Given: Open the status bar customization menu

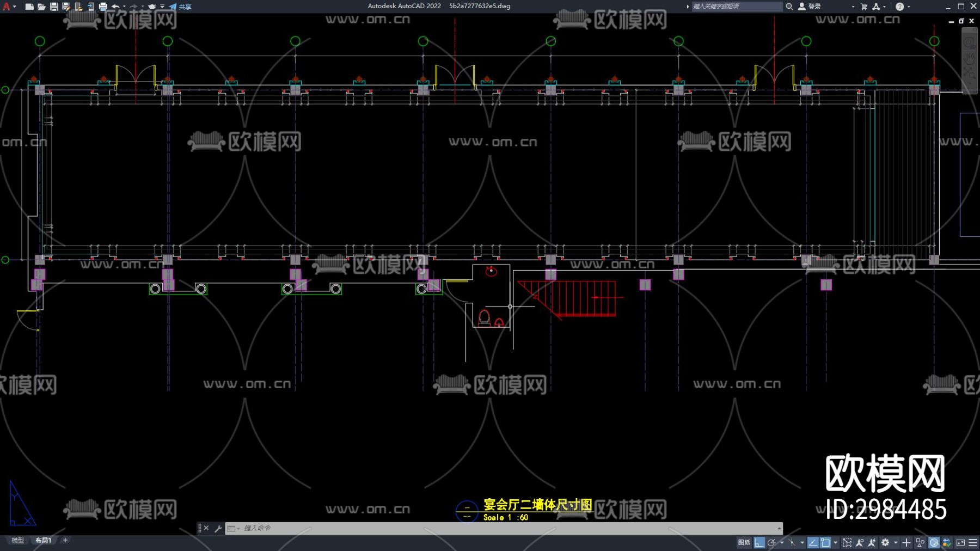Looking at the screenshot, I should (x=973, y=542).
